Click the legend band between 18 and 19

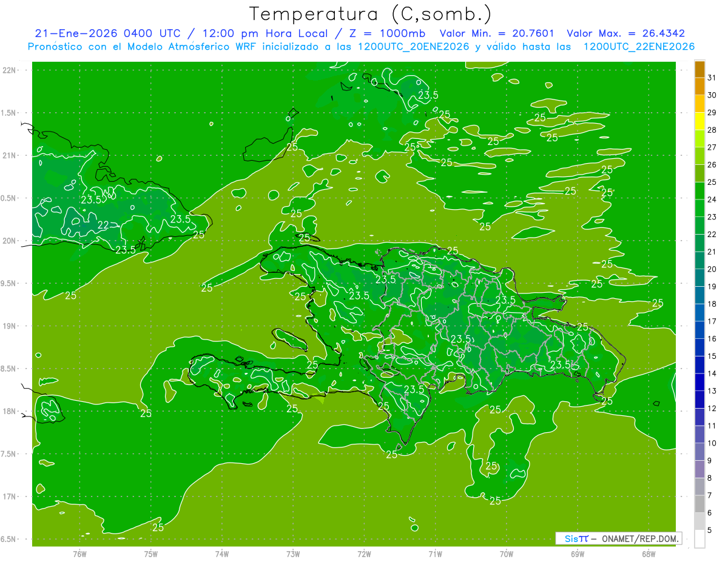coord(699,295)
